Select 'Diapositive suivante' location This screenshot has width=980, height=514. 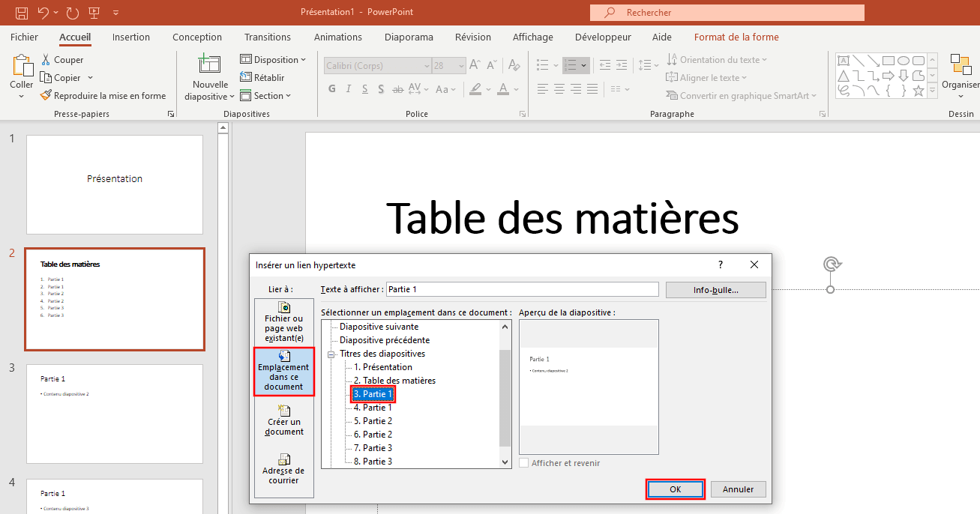[379, 327]
